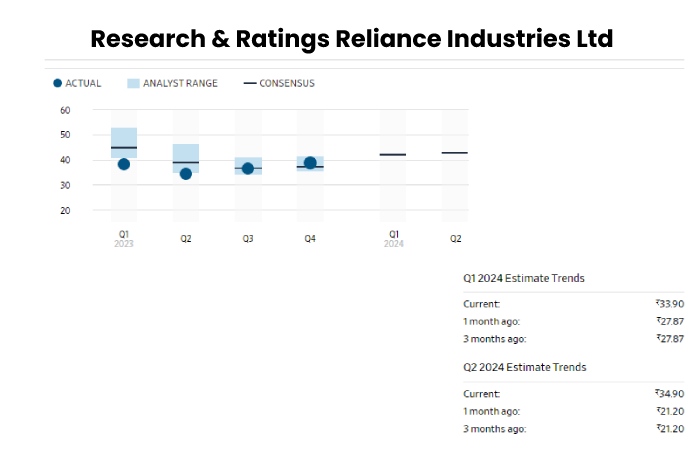Click the CONSENSUS legend line marker
This screenshot has height=450, width=700.
point(250,83)
